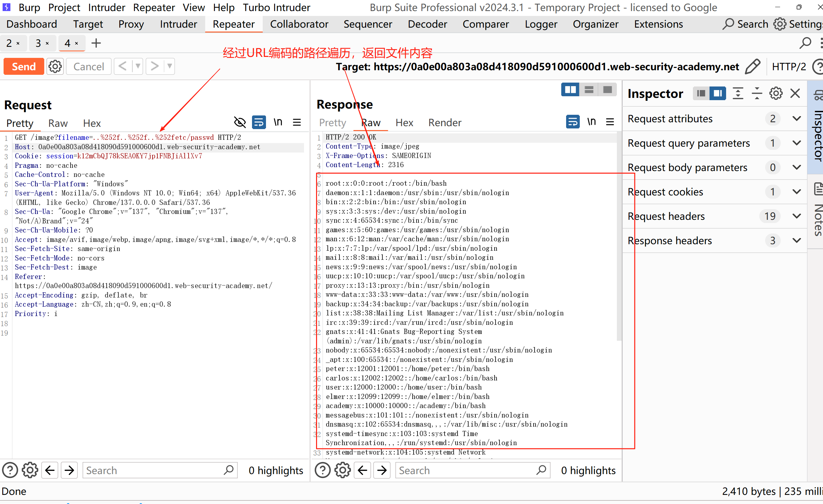Click the edit target pencil icon

click(x=752, y=66)
